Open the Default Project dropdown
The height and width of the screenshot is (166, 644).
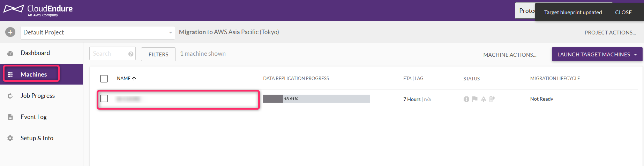pyautogui.click(x=97, y=33)
